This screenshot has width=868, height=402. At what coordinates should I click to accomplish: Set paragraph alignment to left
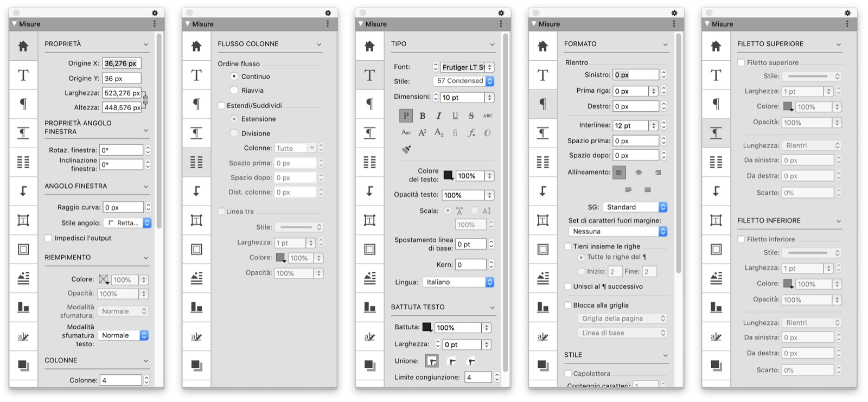[x=619, y=173]
